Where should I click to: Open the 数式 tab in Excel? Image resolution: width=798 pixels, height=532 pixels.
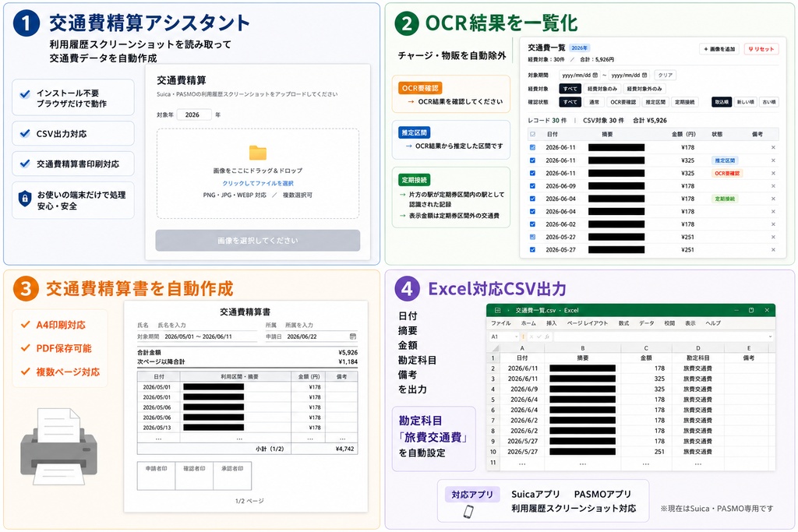click(x=624, y=323)
